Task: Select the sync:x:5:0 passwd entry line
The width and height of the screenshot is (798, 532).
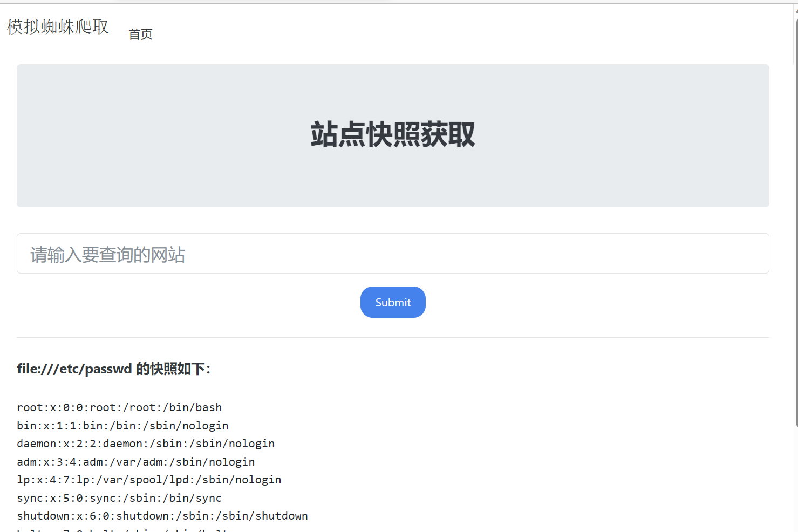Action: 119,498
